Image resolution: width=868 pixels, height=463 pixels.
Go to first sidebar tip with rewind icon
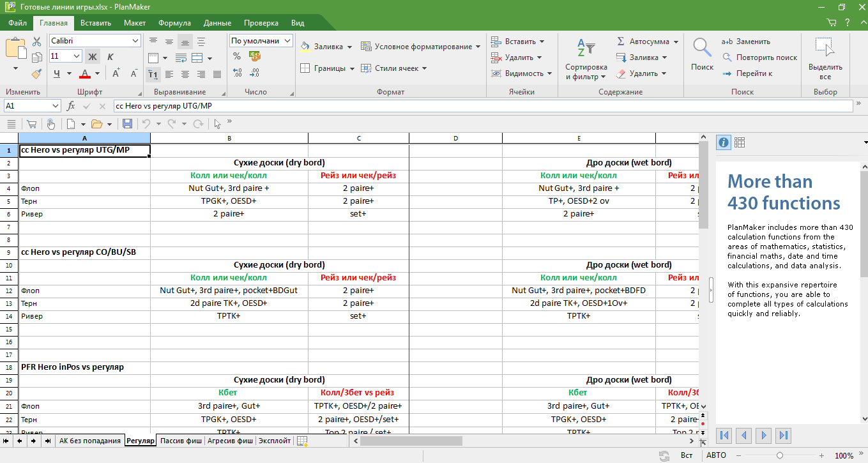tap(724, 436)
